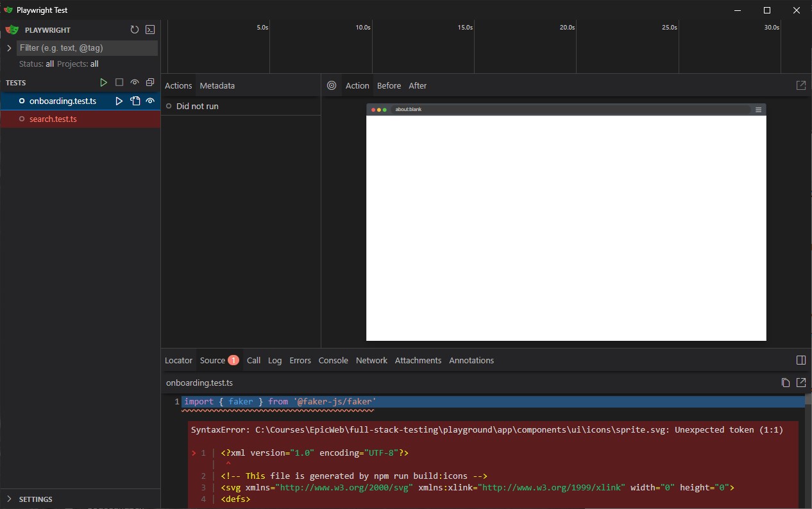Toggle watch on onboarding.test.ts
This screenshot has height=509, width=812.
click(x=150, y=101)
